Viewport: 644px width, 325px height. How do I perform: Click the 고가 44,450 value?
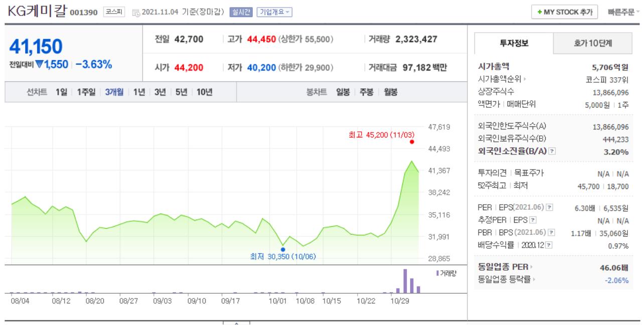(x=261, y=39)
